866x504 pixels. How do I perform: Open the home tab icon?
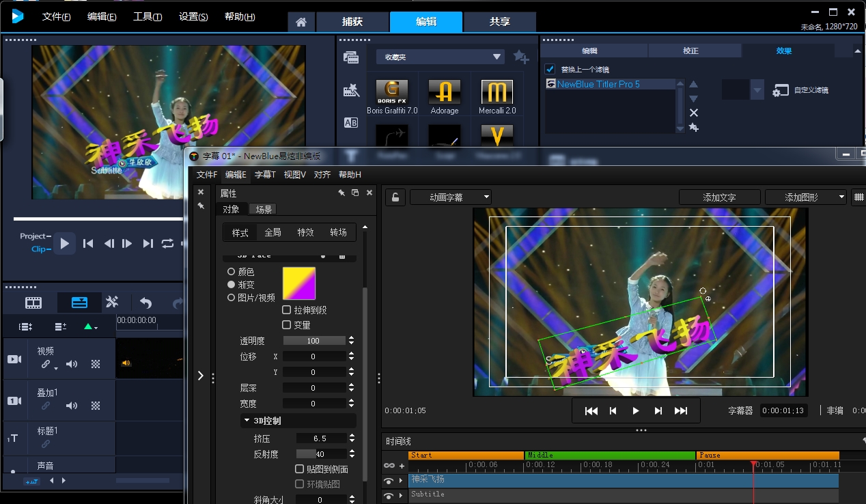(x=301, y=22)
